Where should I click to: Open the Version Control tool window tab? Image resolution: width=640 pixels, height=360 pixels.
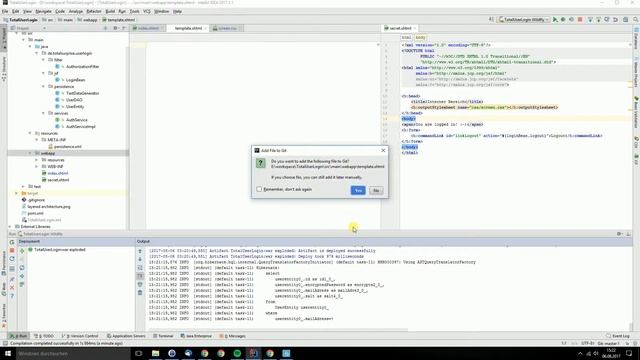point(80,336)
